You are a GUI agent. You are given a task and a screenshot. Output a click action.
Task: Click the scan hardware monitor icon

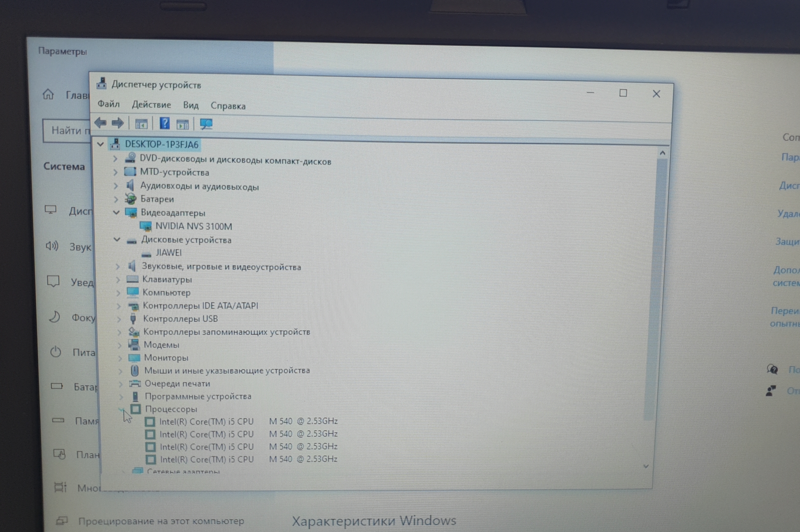click(x=206, y=124)
